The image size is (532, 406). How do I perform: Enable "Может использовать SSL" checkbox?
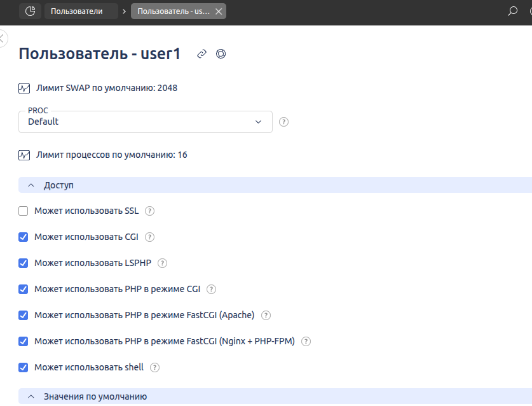(24, 211)
